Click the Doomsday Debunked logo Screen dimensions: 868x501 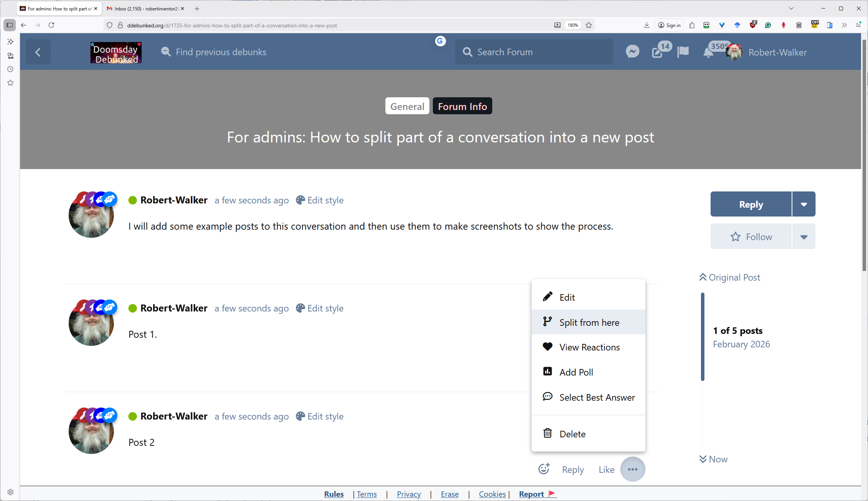pos(116,52)
